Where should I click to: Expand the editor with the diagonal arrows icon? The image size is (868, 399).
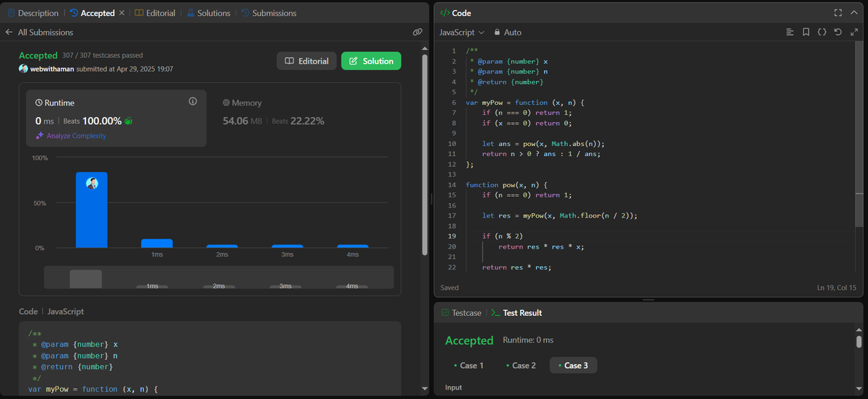point(854,33)
